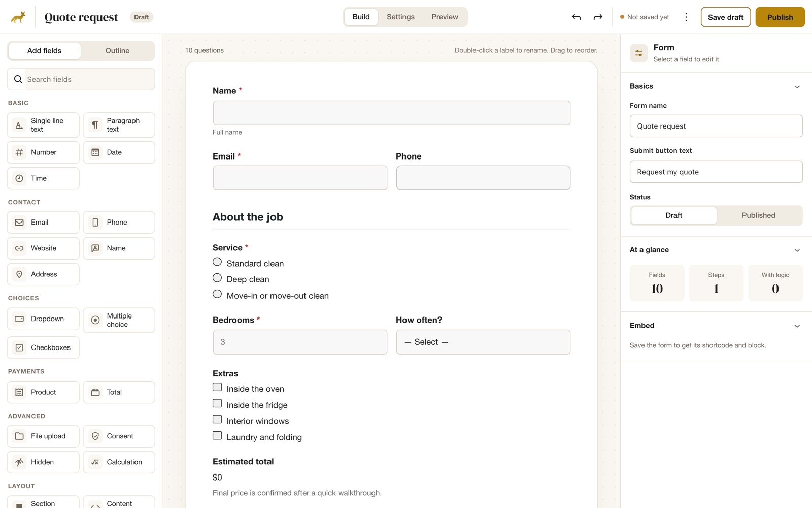Viewport: 812px width, 508px height.
Task: Click the Email input box
Action: (x=300, y=178)
